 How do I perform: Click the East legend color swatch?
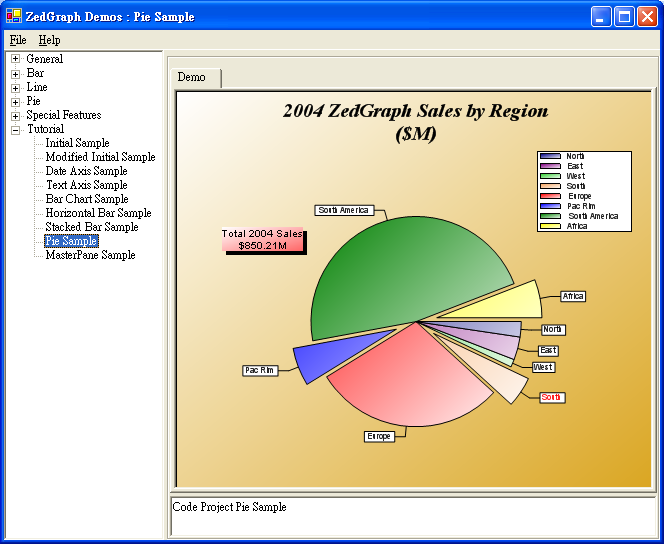(x=551, y=166)
